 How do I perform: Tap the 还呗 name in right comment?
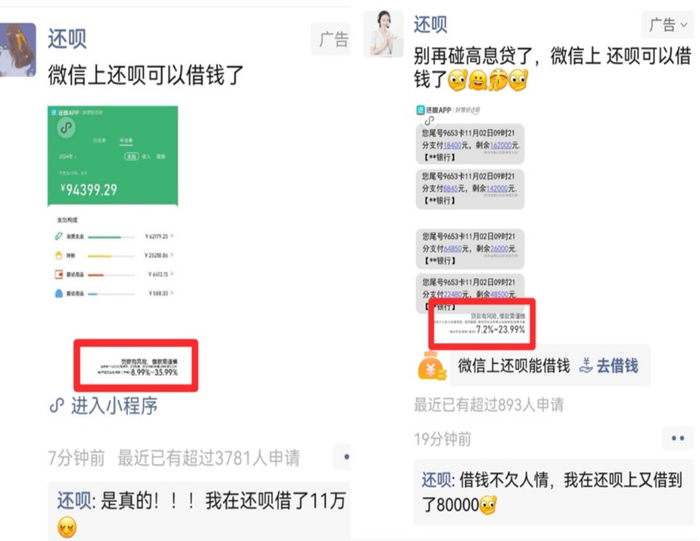click(437, 480)
